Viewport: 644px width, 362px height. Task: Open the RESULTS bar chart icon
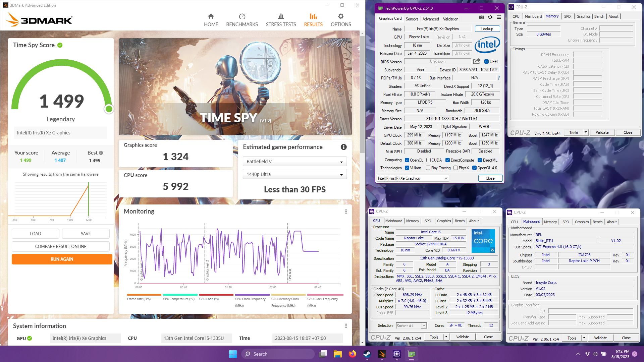tap(313, 16)
